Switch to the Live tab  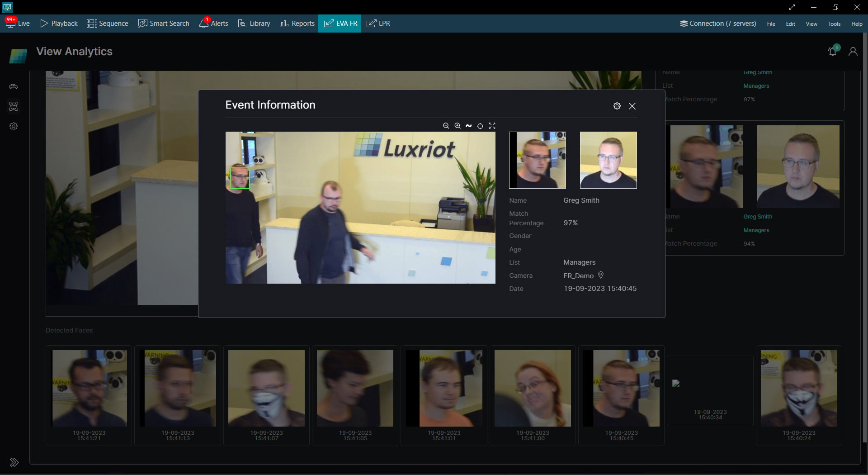pyautogui.click(x=18, y=24)
